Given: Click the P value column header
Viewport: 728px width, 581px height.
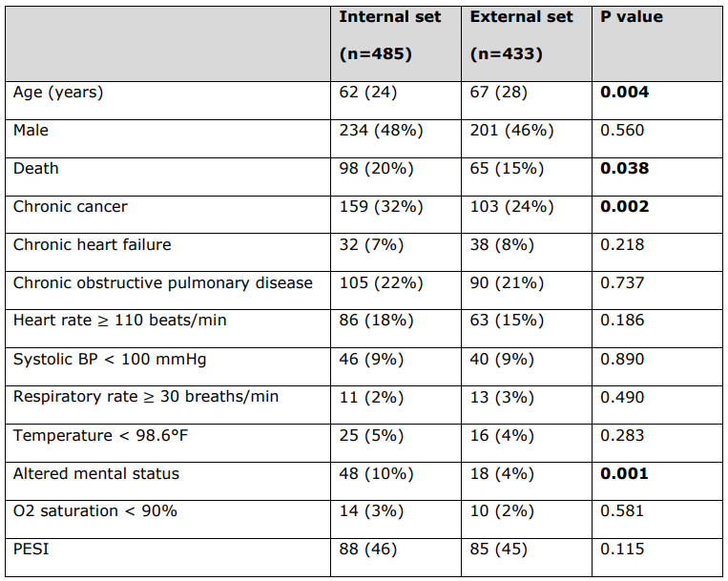Looking at the screenshot, I should 632,17.
